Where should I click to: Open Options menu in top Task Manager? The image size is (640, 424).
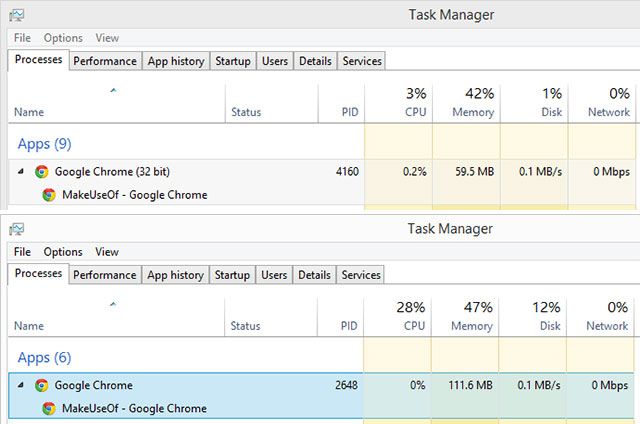click(x=63, y=38)
